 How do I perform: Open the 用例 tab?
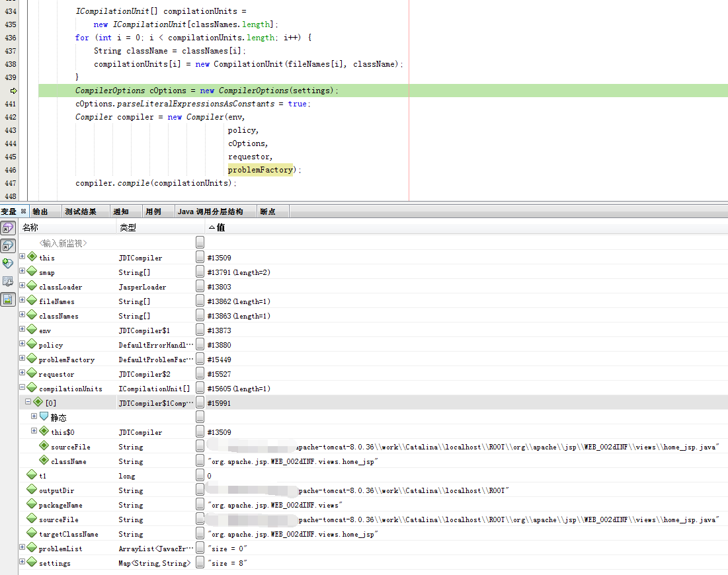pyautogui.click(x=153, y=211)
